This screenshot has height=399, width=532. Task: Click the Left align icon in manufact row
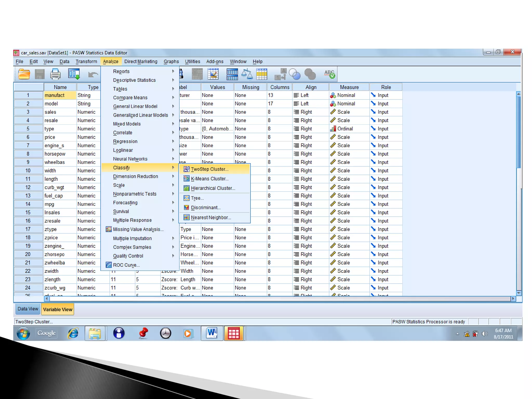296,95
